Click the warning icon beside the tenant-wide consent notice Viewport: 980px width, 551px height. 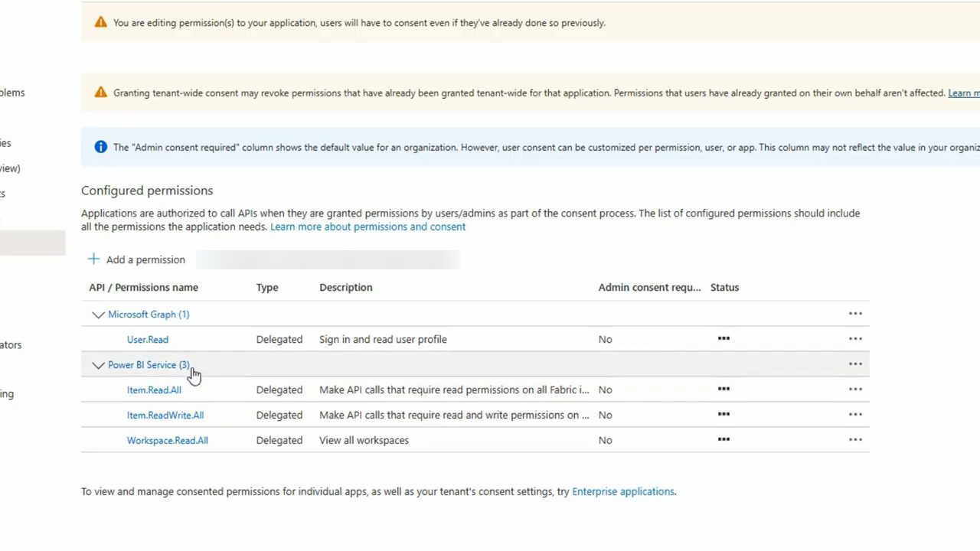[x=100, y=93]
